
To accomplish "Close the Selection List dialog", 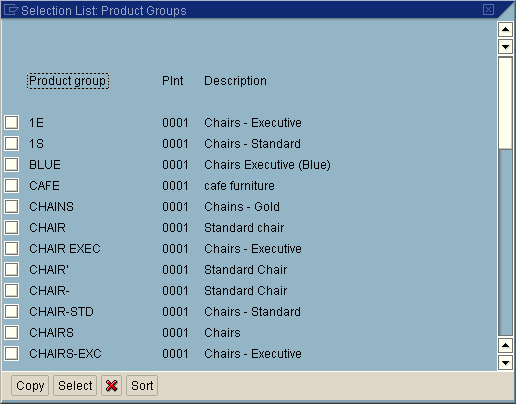I will (x=488, y=10).
